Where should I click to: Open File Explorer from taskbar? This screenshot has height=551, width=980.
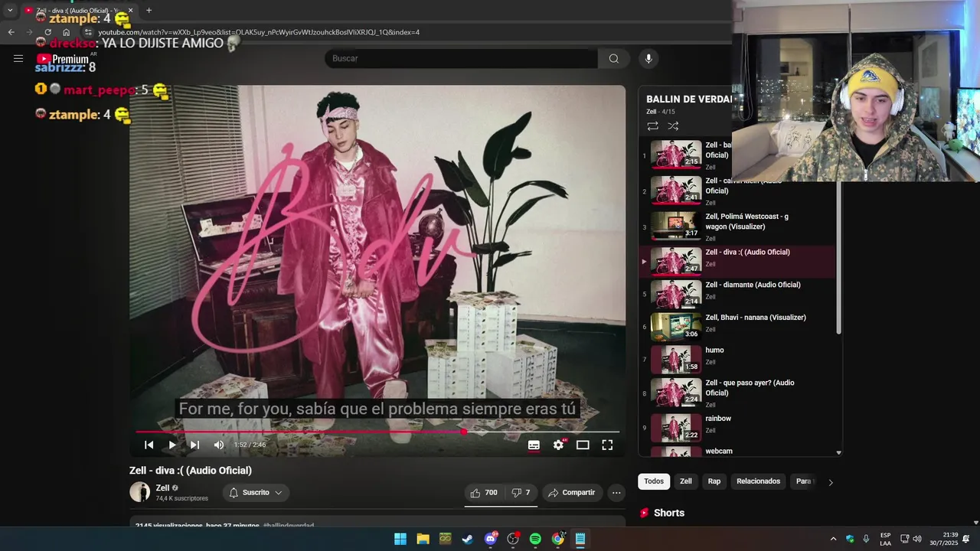[x=423, y=539]
